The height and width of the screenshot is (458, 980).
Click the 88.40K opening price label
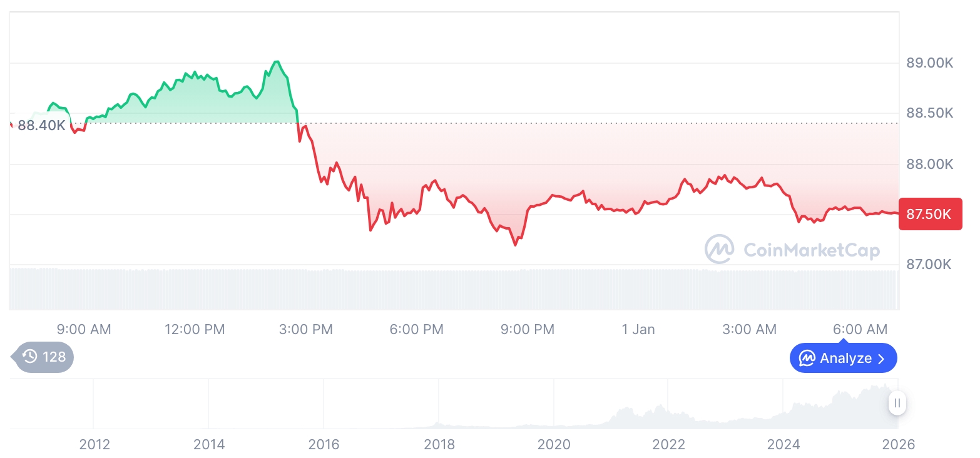point(41,125)
